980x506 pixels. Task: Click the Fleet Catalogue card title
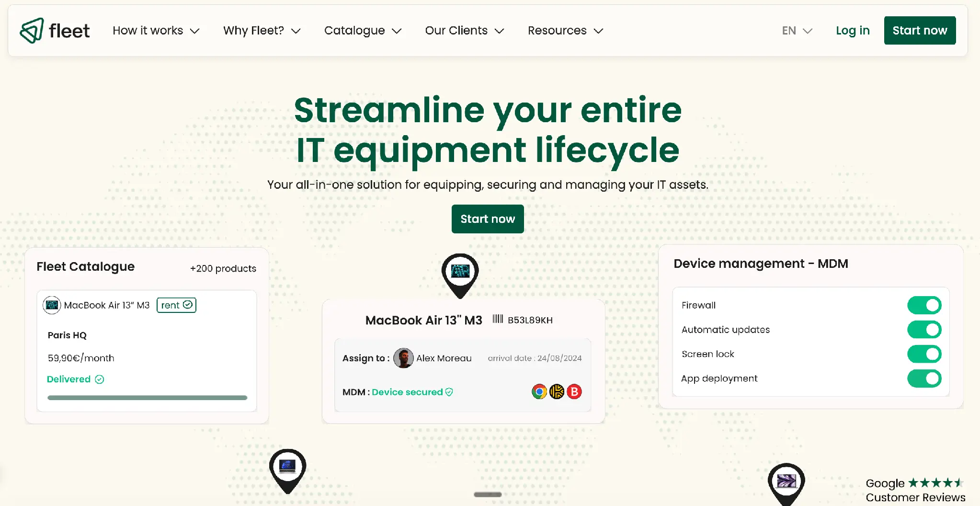[x=86, y=266]
